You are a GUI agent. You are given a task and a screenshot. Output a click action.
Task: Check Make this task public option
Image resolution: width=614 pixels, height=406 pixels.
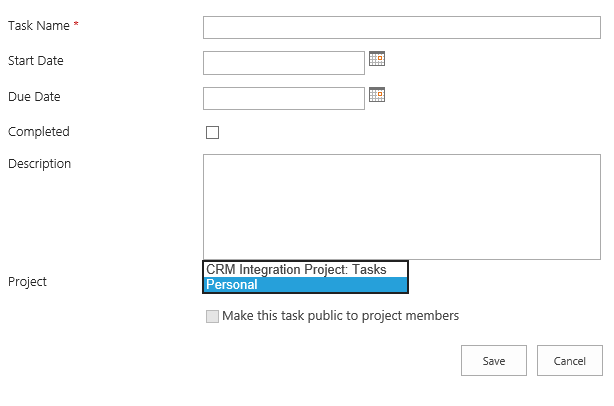pos(212,316)
